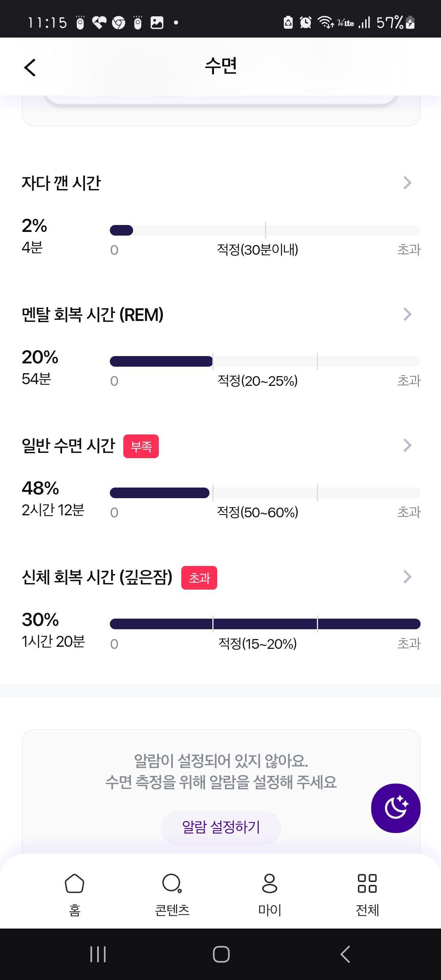This screenshot has width=441, height=980.
Task: Tap the red 초과 badge
Action: 199,578
